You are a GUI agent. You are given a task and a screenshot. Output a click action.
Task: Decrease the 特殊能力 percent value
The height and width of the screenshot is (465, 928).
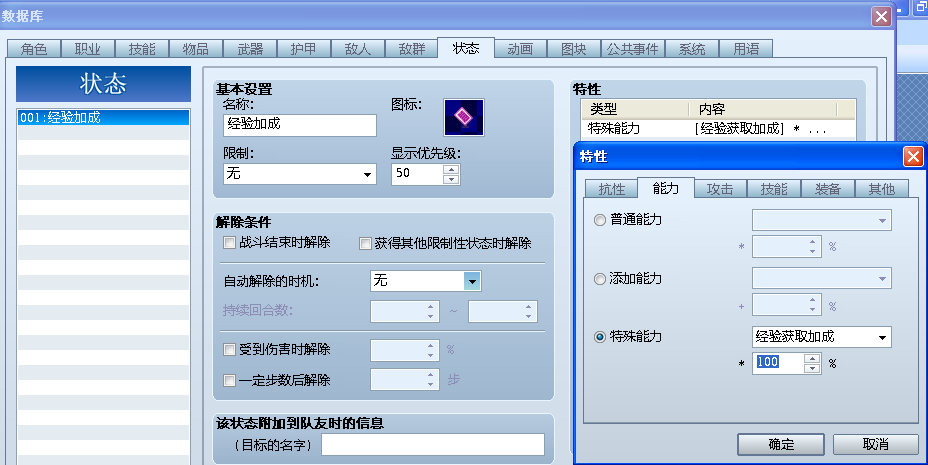click(x=813, y=368)
